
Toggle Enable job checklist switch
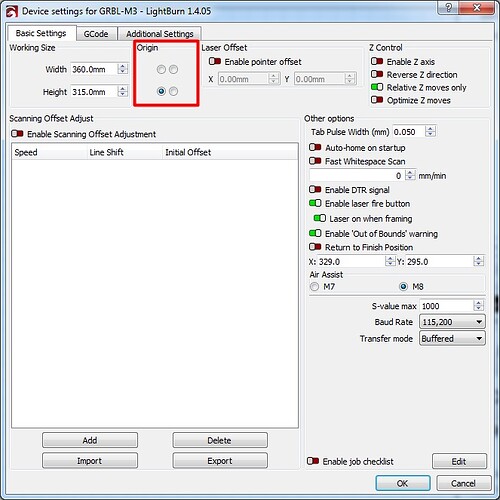pos(313,461)
